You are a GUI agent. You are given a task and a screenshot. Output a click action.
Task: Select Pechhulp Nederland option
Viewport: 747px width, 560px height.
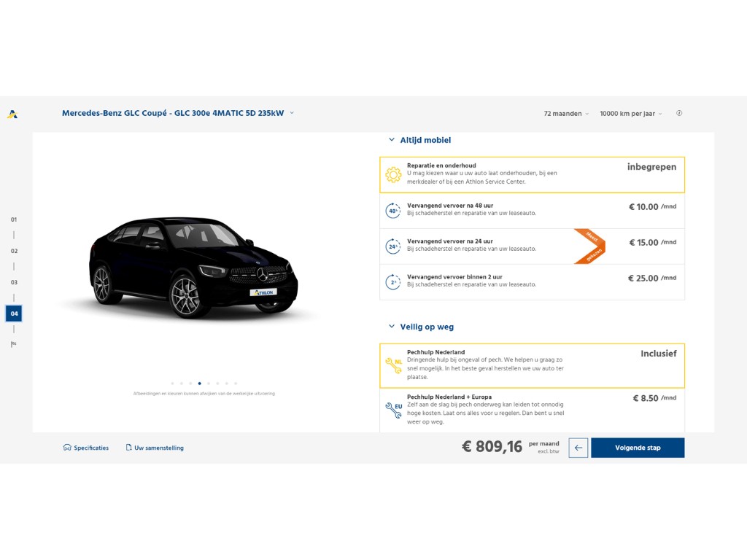(532, 365)
